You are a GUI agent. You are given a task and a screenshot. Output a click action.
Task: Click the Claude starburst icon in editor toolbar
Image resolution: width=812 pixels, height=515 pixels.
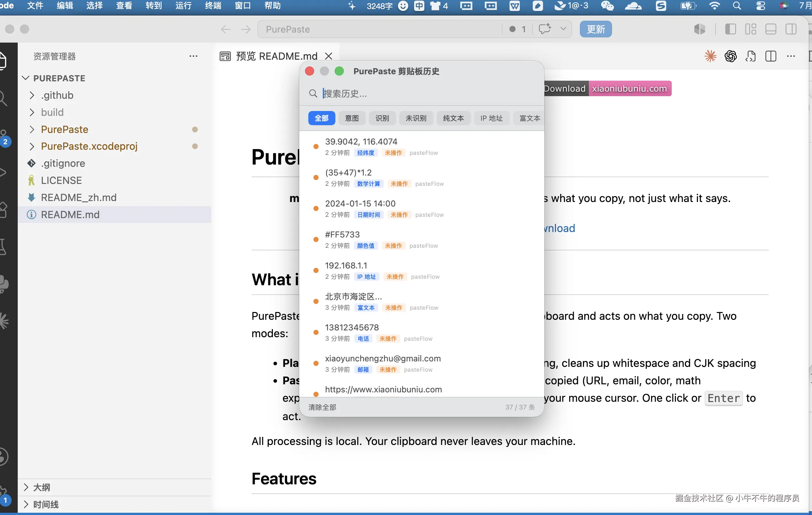710,56
